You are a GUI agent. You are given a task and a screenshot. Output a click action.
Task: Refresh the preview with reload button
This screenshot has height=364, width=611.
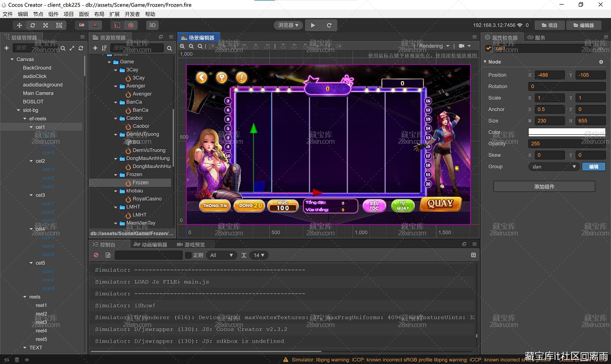[329, 25]
